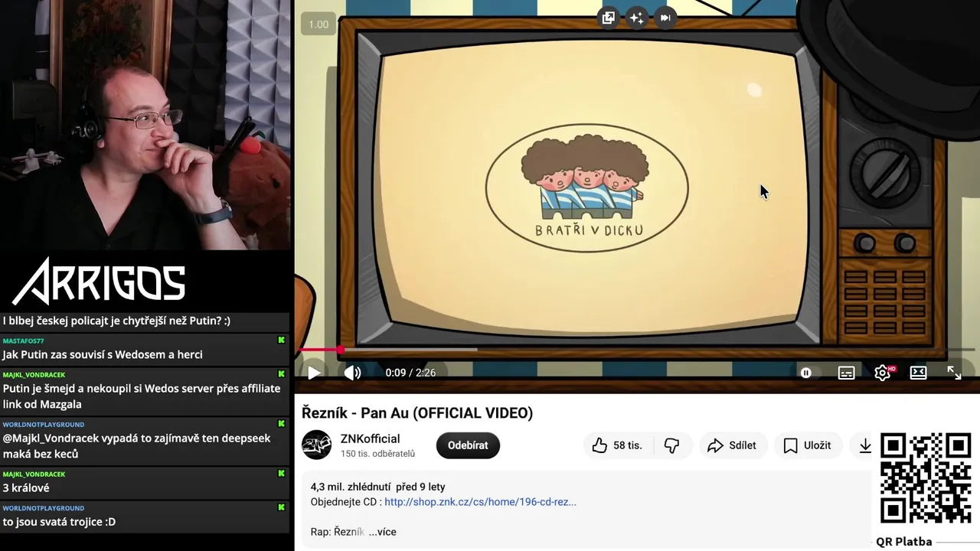Click the 1.00 playback speed badge
This screenshot has height=551, width=980.
318,24
